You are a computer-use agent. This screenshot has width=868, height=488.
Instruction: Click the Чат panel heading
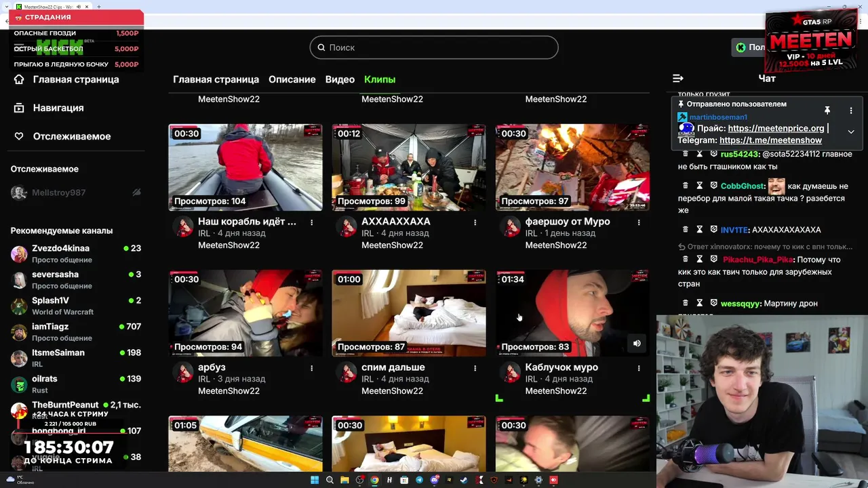(767, 79)
